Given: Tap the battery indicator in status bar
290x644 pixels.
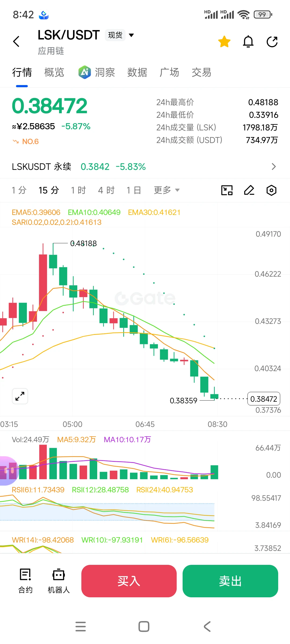Looking at the screenshot, I should point(263,14).
